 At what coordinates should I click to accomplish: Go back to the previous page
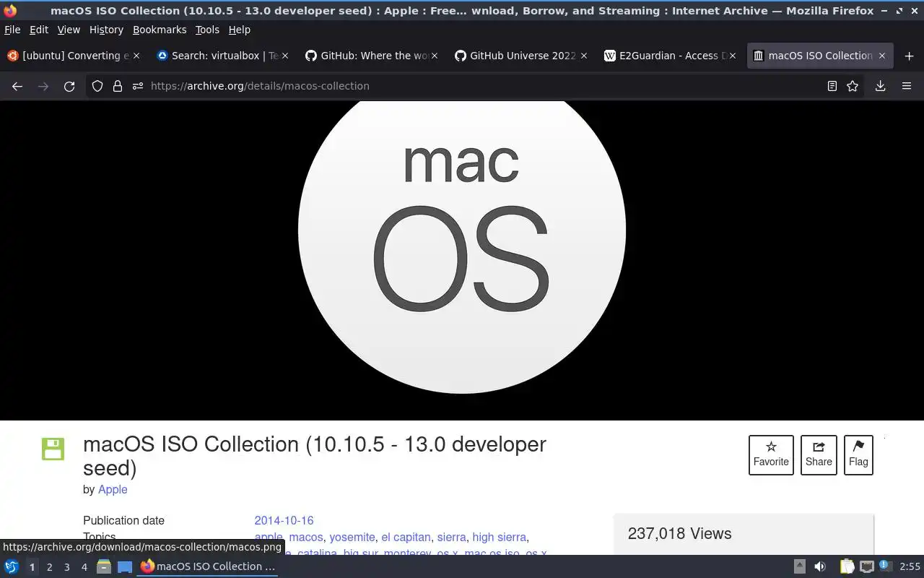coord(17,86)
